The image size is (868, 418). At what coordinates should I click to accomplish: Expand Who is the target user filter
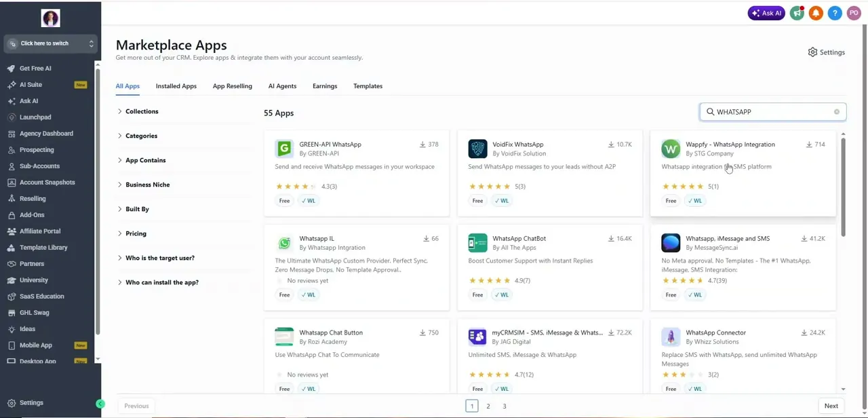pos(156,258)
